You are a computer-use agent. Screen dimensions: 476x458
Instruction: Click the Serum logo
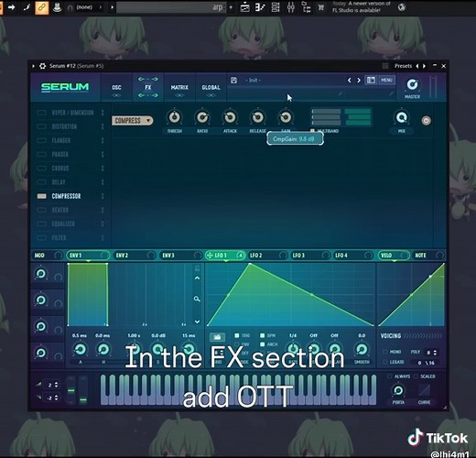tap(65, 87)
